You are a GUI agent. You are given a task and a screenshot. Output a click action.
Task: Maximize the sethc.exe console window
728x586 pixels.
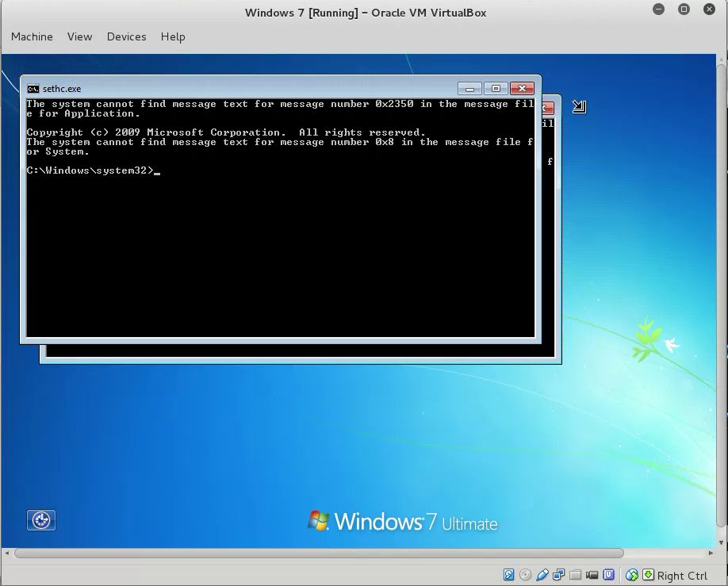(496, 88)
